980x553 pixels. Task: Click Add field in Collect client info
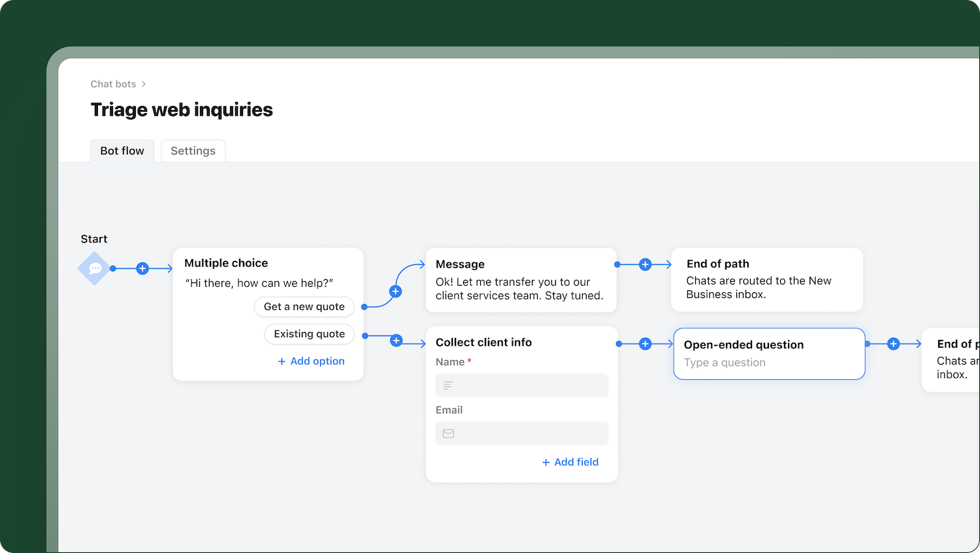[x=570, y=462]
